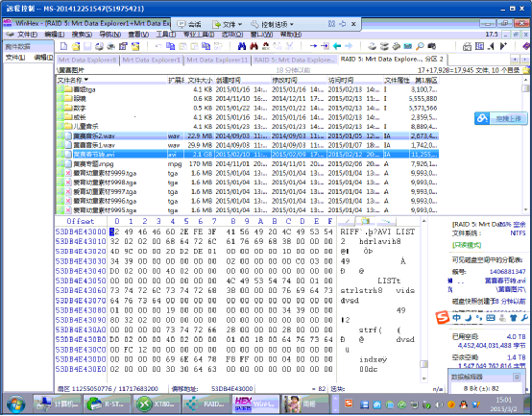Click the purple book icon at toolbar end
The image size is (532, 416).
click(526, 46)
